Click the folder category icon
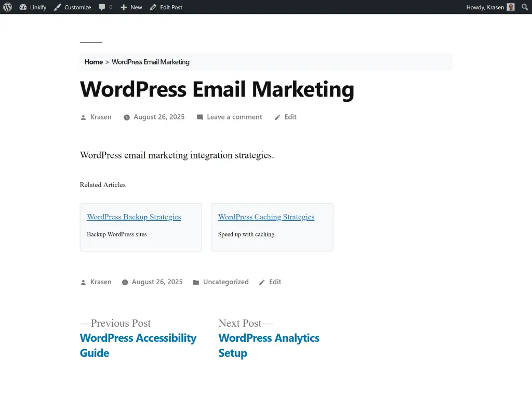The width and height of the screenshot is (532, 399). pyautogui.click(x=196, y=282)
